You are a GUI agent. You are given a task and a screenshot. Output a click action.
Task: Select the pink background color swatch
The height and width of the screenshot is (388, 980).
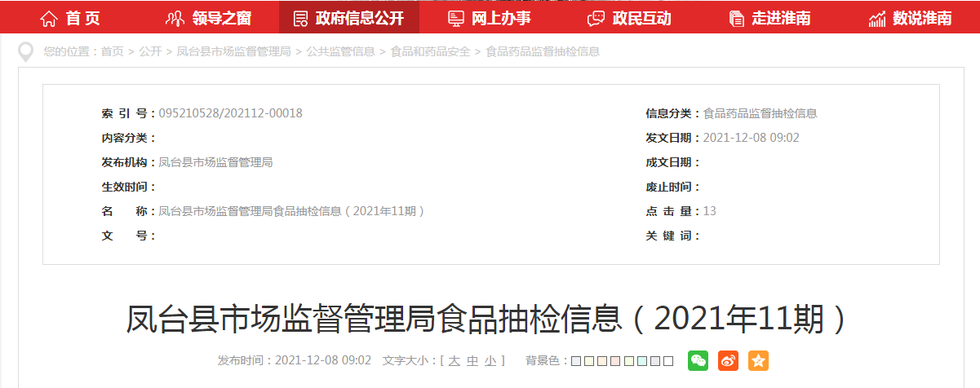(615, 360)
